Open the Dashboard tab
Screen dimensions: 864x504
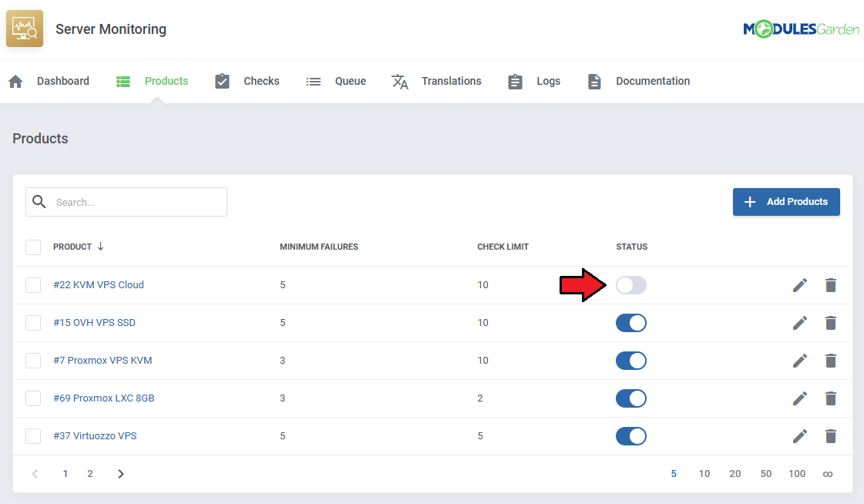(x=63, y=81)
